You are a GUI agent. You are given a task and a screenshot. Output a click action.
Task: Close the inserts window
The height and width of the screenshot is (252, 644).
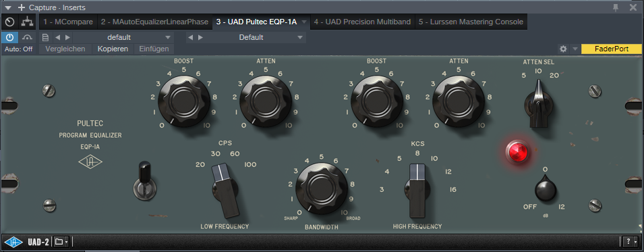tap(633, 7)
